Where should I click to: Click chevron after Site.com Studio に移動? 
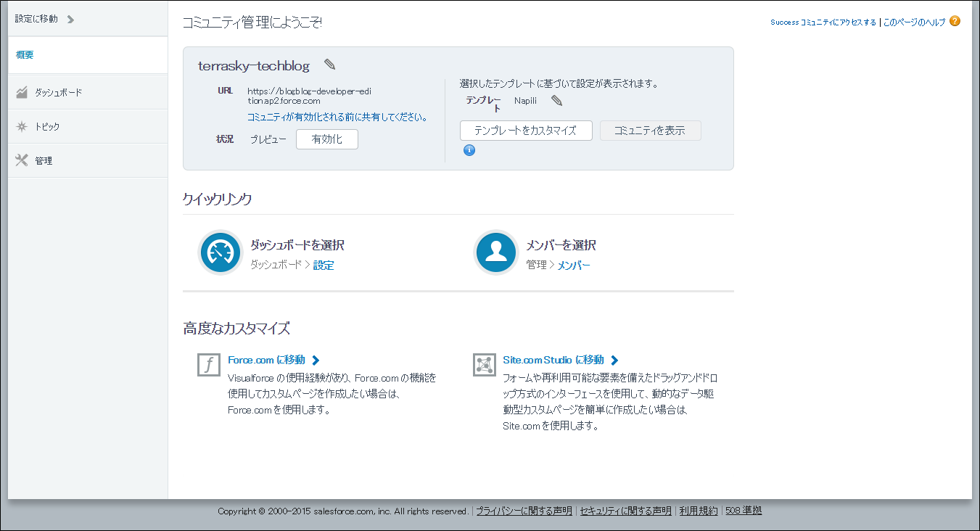614,360
